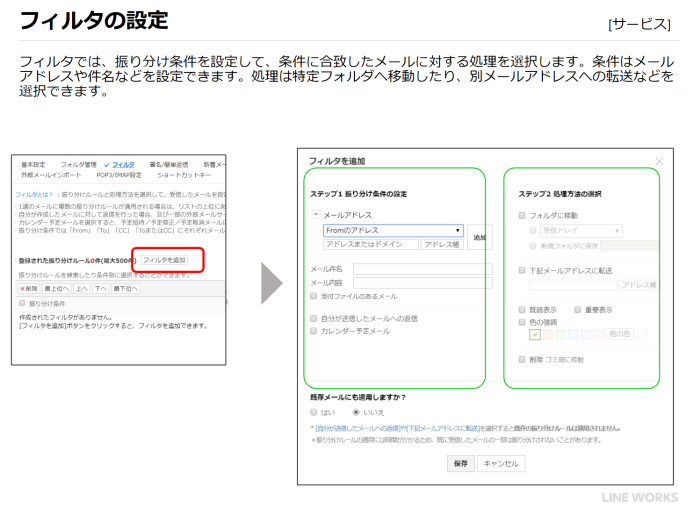Click the 保存 button
Viewport: 700px width, 508px height.
pyautogui.click(x=461, y=464)
